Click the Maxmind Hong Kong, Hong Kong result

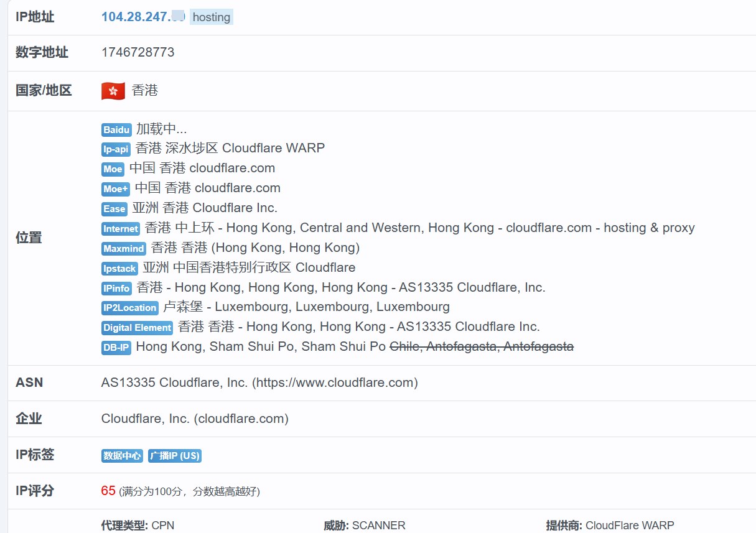coord(256,248)
